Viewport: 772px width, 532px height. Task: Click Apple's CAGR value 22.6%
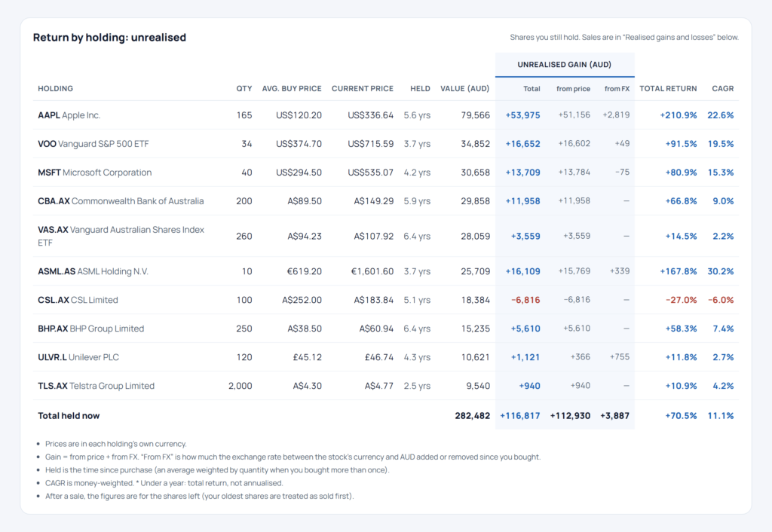(720, 115)
